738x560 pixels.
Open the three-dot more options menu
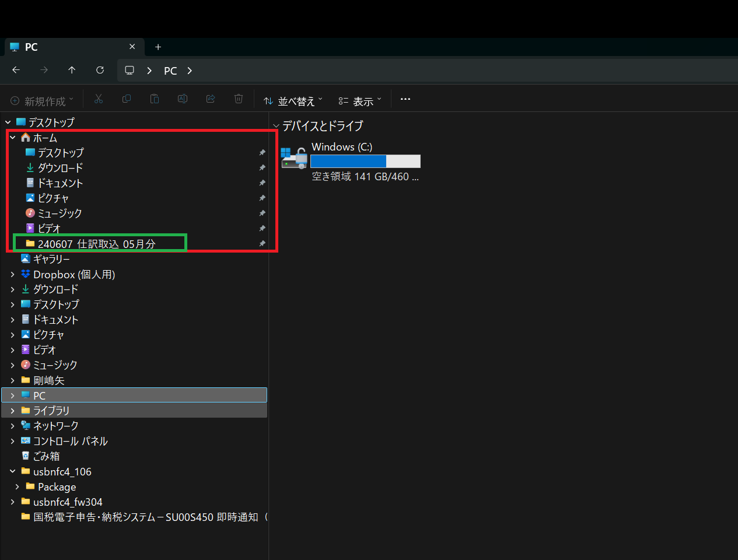405,99
